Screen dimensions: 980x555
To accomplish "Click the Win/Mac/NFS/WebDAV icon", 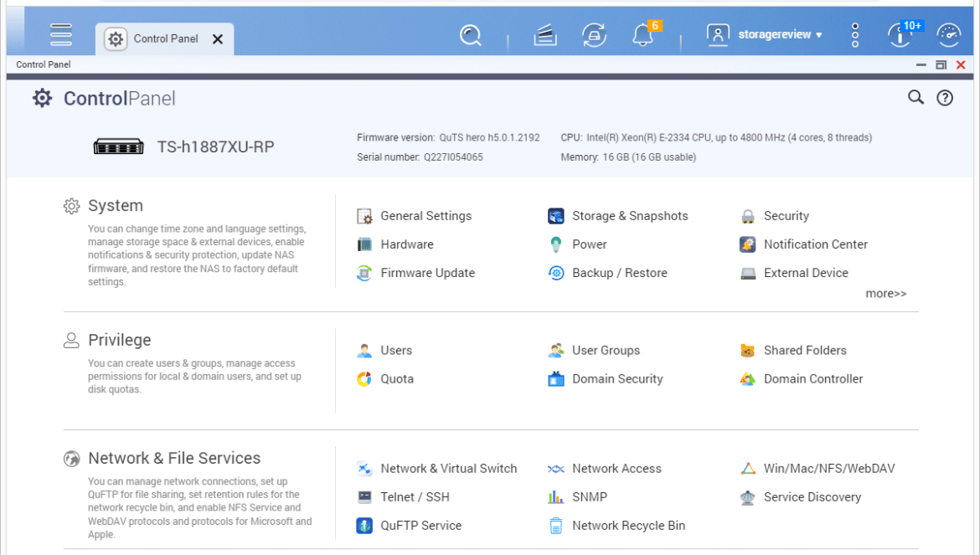I will [x=747, y=468].
